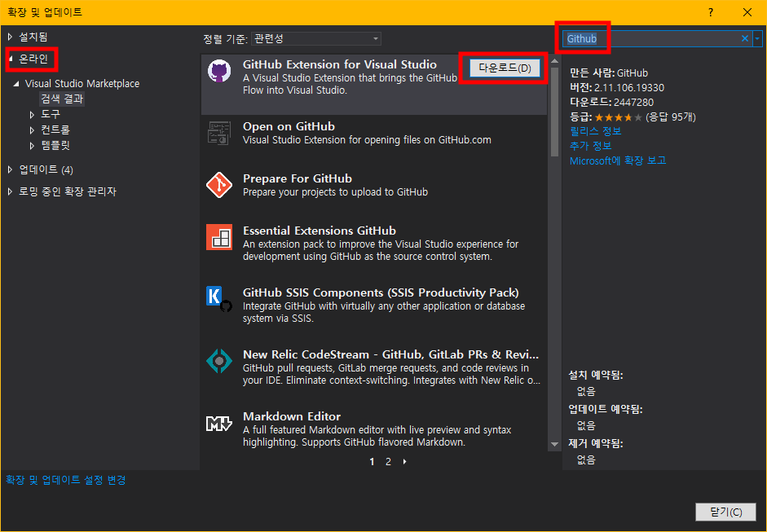Viewport: 767px width, 532px height.
Task: Click Microsoft에 확장 보고 link
Action: (x=618, y=160)
